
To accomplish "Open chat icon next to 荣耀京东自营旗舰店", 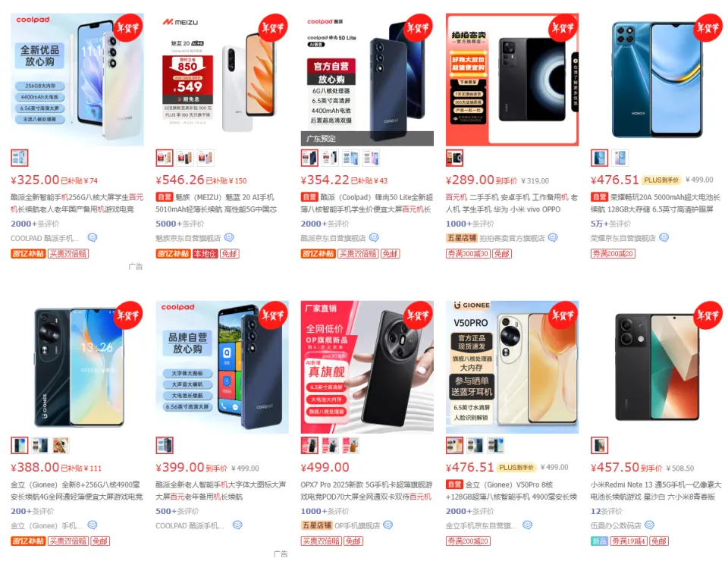I will [x=664, y=237].
